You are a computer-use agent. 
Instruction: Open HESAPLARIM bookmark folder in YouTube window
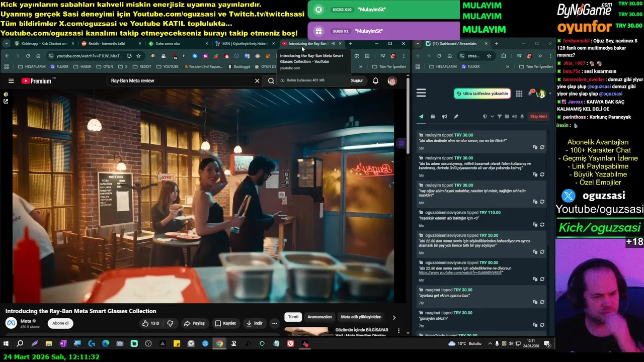click(32, 66)
